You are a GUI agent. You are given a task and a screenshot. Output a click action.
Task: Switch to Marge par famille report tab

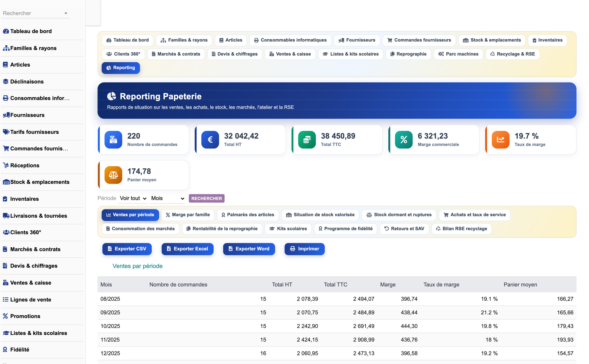click(188, 215)
